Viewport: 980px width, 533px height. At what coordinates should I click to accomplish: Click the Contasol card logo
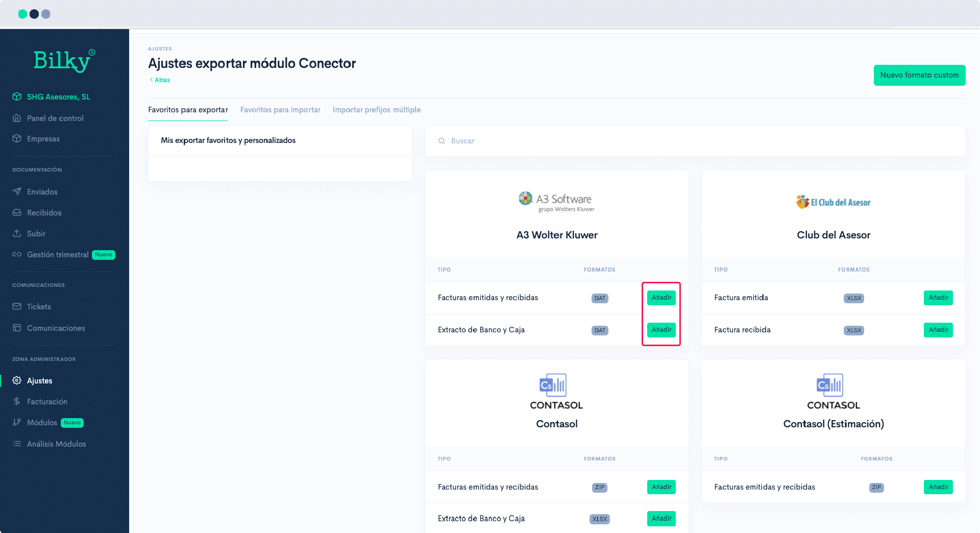(556, 392)
